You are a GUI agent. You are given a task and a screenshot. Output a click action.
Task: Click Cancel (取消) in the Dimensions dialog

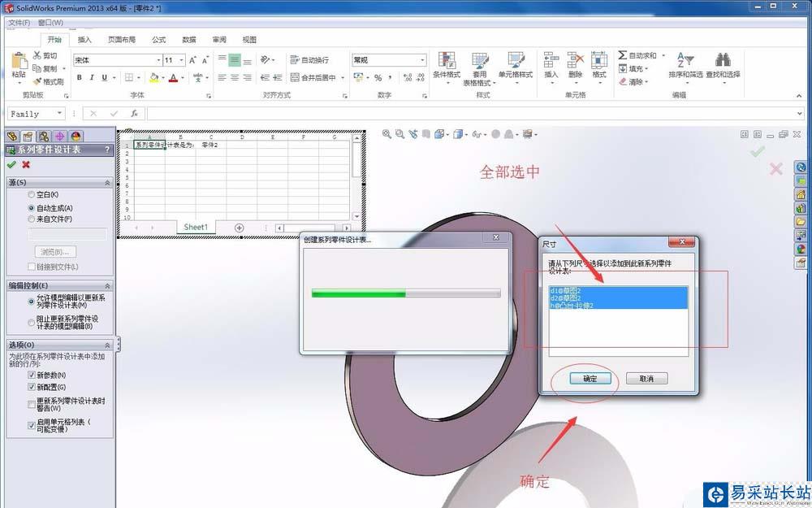click(647, 379)
